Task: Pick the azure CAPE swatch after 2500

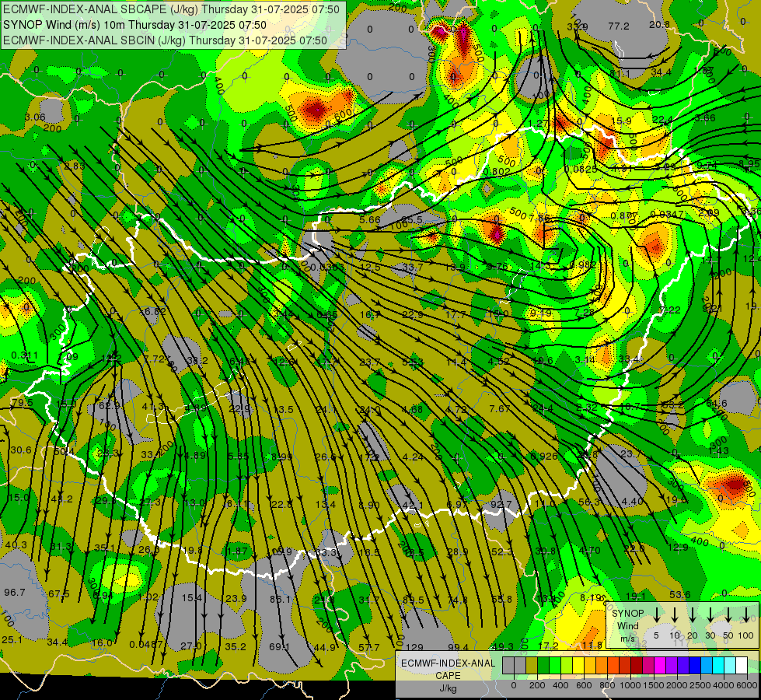Action: [707, 665]
